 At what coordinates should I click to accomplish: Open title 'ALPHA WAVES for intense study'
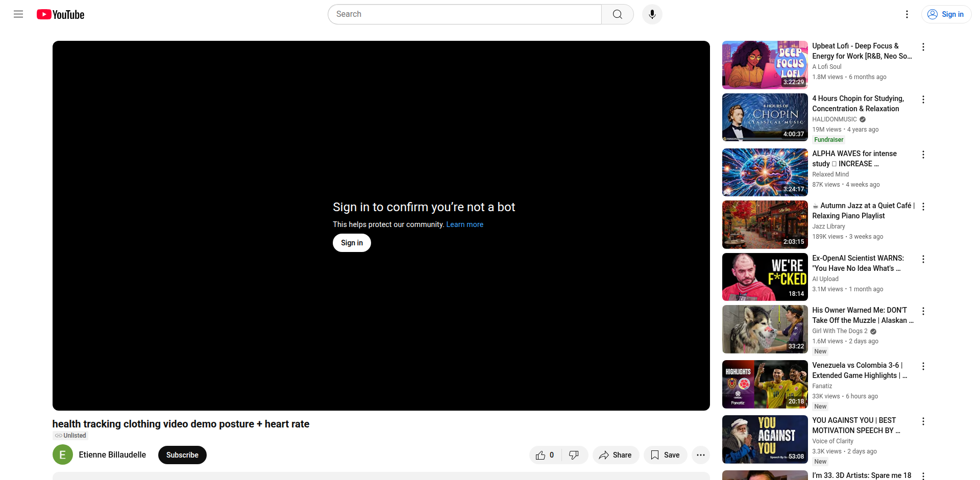point(854,159)
